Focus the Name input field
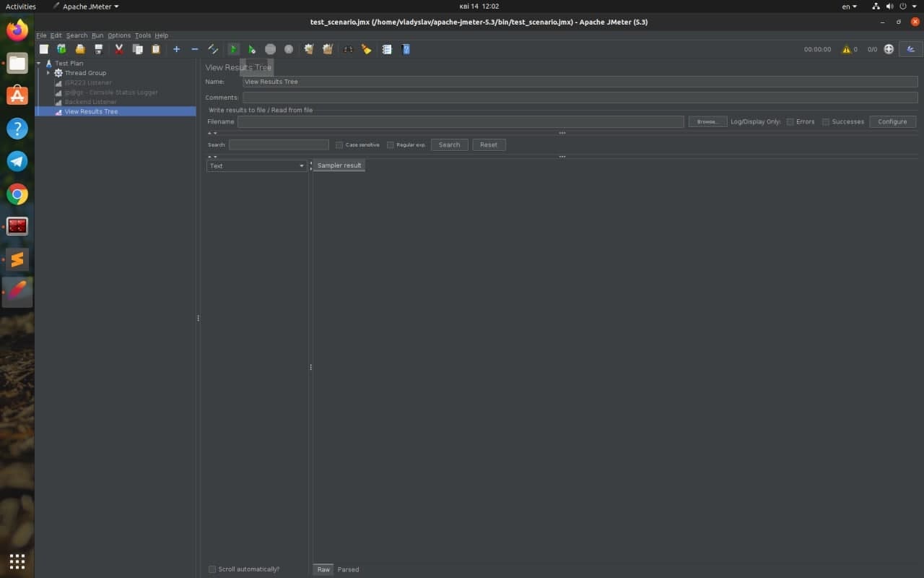This screenshot has width=924, height=578. pos(580,82)
